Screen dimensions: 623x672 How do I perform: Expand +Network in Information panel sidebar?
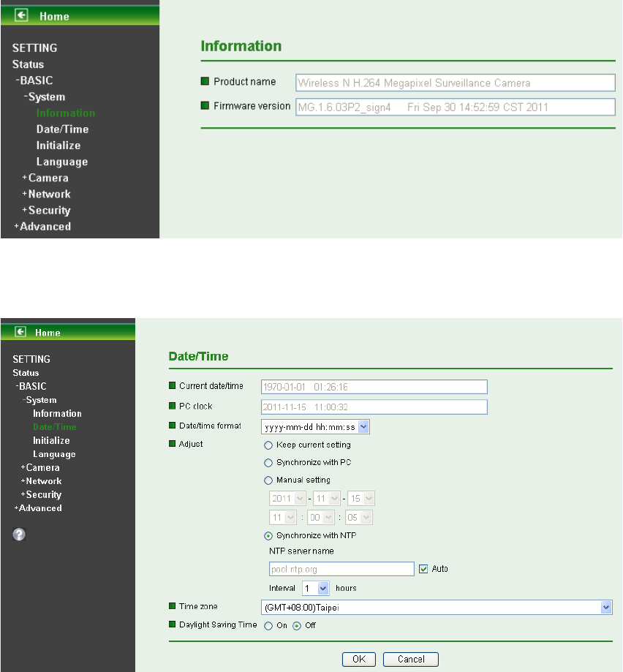point(46,195)
